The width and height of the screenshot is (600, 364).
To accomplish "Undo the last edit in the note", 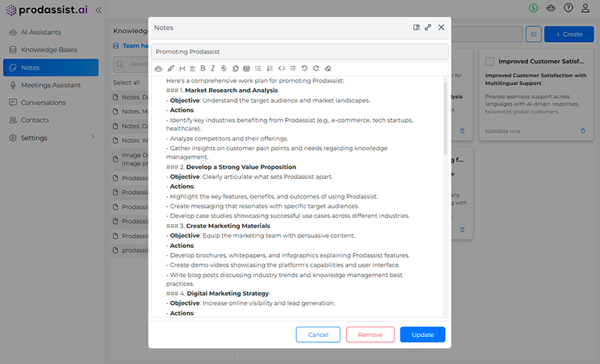I will tap(304, 69).
